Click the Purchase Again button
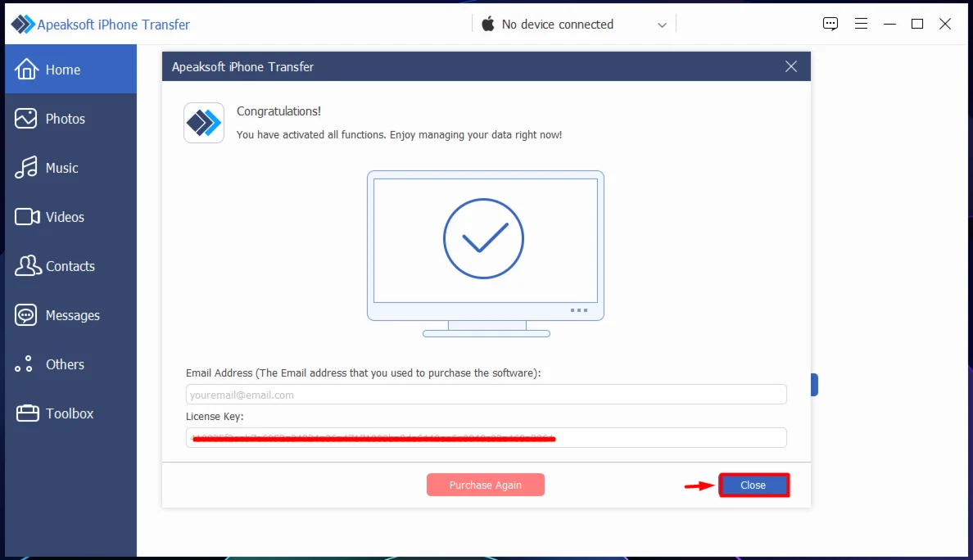The height and width of the screenshot is (560, 973). pos(485,485)
